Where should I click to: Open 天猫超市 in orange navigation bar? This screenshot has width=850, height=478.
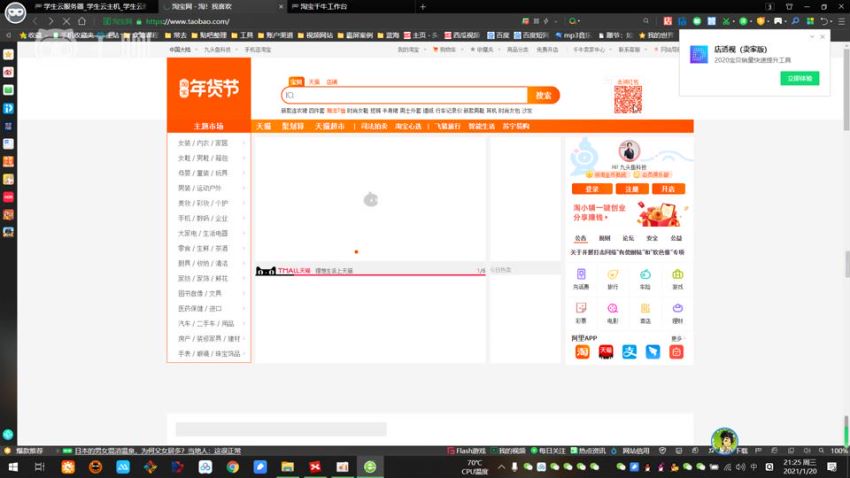[x=330, y=126]
